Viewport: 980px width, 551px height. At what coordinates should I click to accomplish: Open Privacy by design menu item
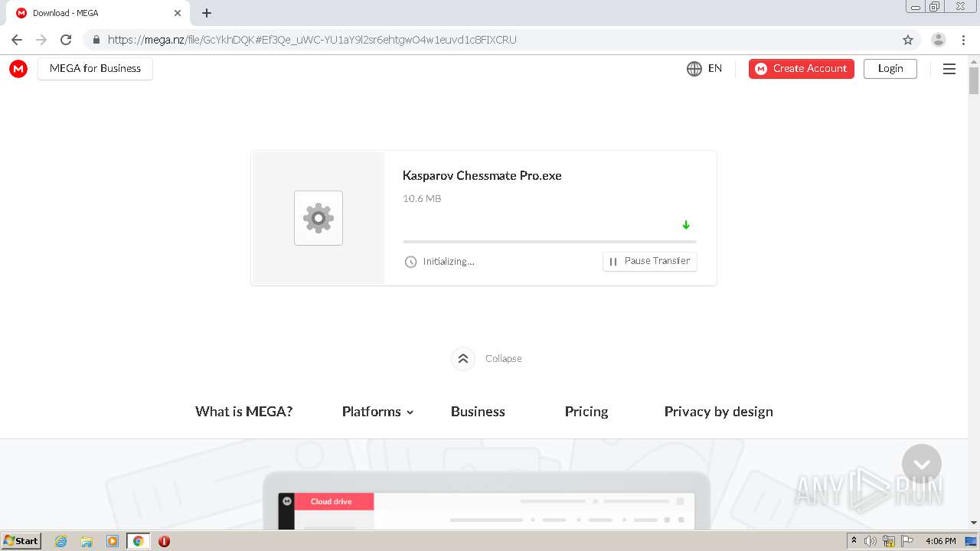pyautogui.click(x=719, y=412)
